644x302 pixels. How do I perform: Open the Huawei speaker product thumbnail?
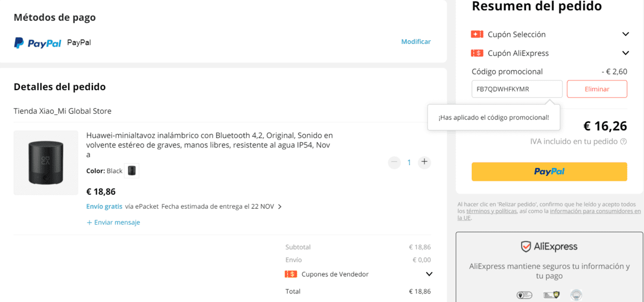coord(46,163)
